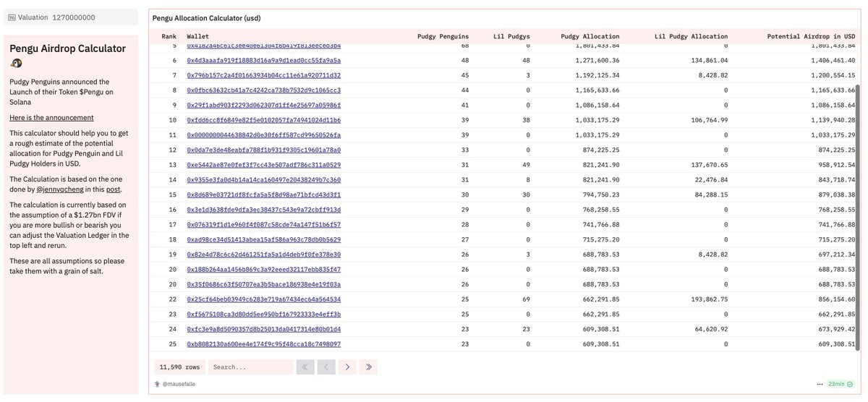
Task: Open wallet 0x0da7e3de48eabfa788f1b931f9305c19601a78a0
Action: [x=263, y=150]
